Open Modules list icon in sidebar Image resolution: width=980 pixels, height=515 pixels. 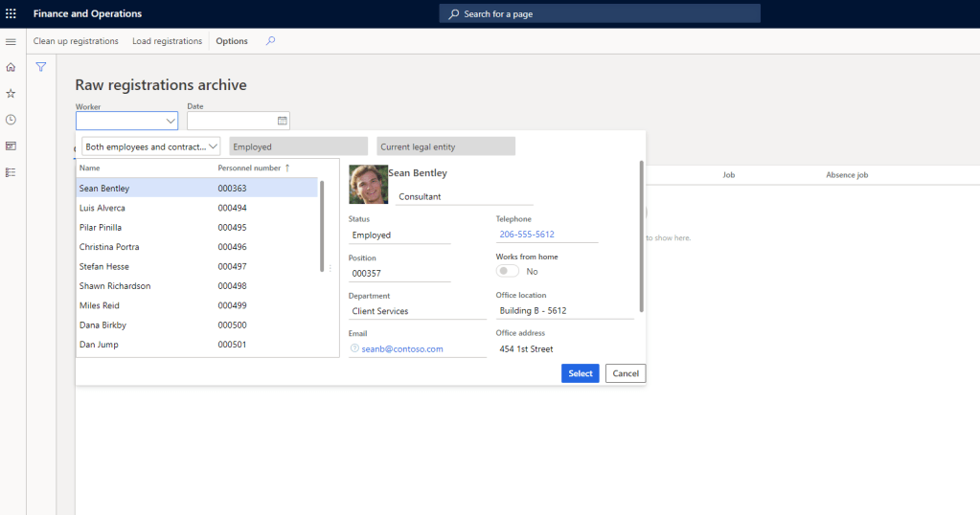[11, 172]
